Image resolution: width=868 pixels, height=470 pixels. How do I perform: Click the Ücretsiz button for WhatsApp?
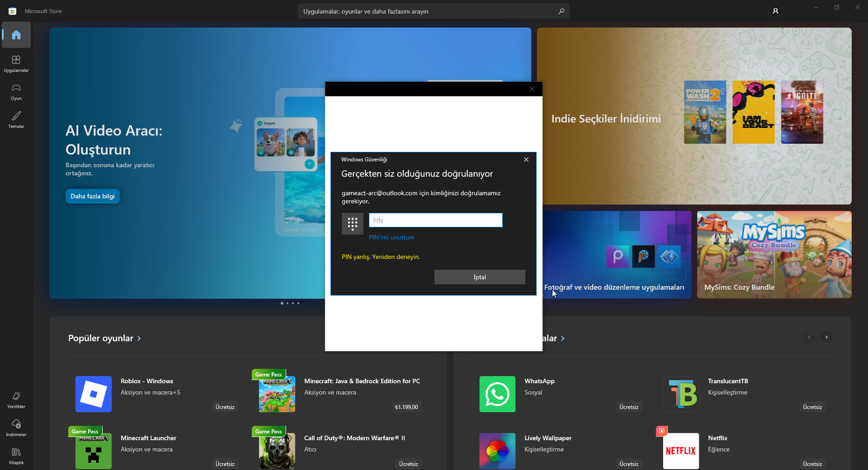click(x=629, y=407)
